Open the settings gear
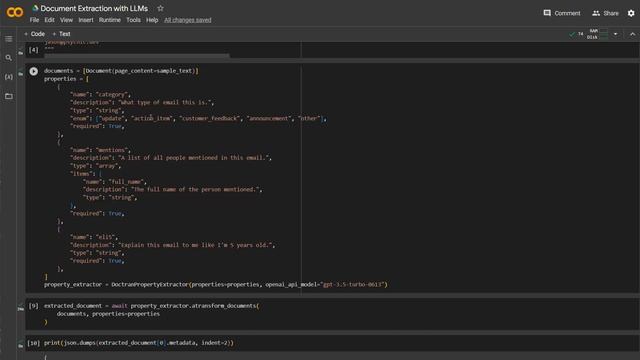This screenshot has width=640, height=360. (x=631, y=13)
